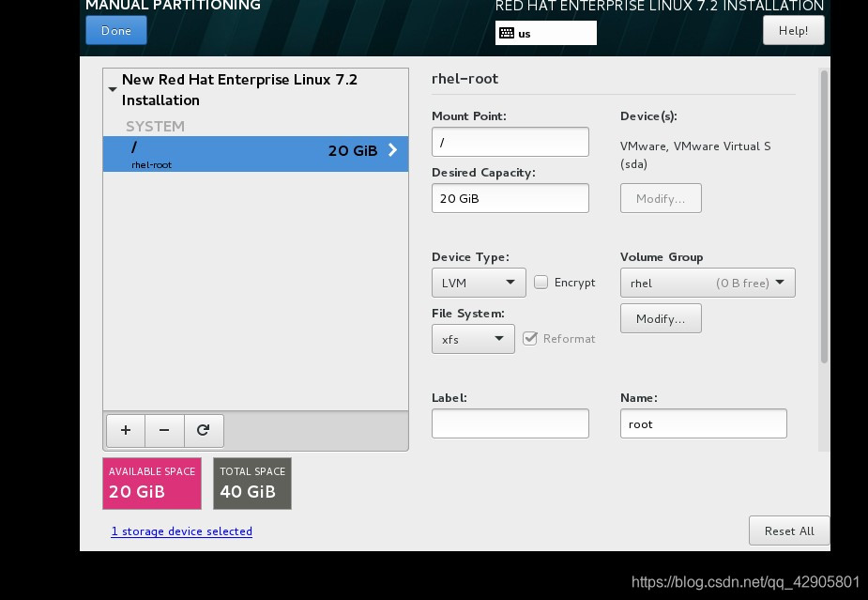The image size is (868, 600).
Task: Click the chevron arrow on the root partition row
Action: tap(392, 150)
